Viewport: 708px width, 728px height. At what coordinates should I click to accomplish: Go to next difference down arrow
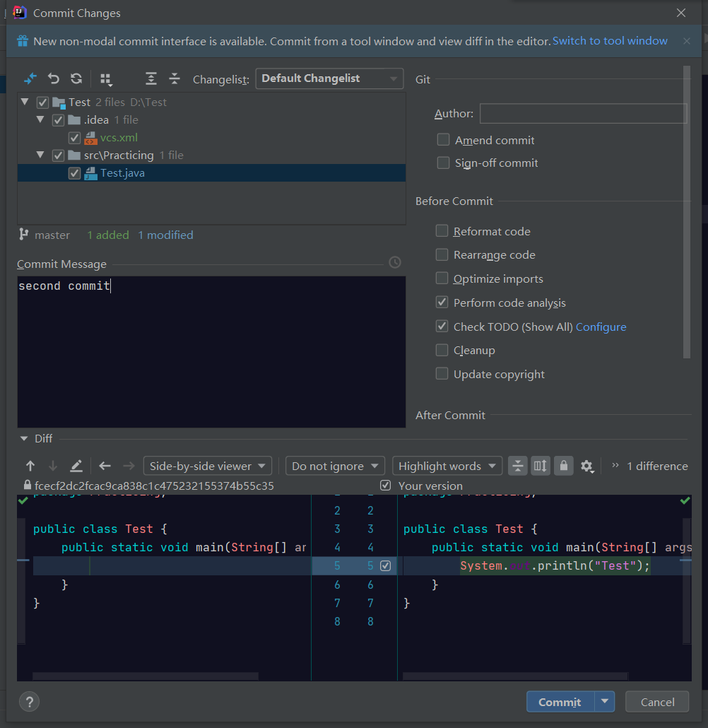point(53,466)
